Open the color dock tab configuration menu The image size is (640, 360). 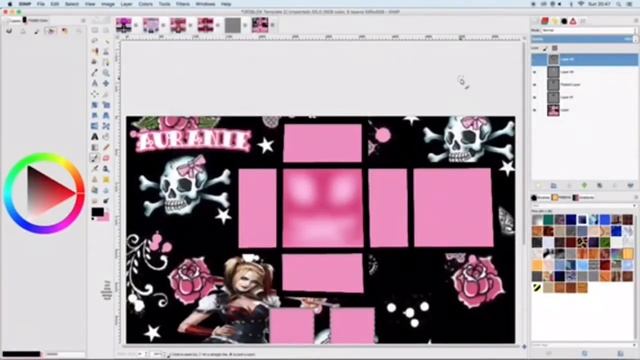tap(83, 20)
